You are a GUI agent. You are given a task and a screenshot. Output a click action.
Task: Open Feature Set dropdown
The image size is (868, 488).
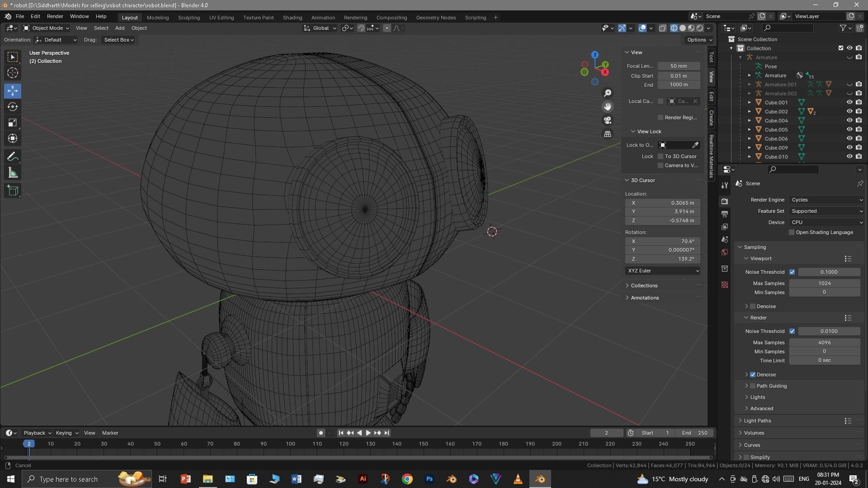point(826,211)
